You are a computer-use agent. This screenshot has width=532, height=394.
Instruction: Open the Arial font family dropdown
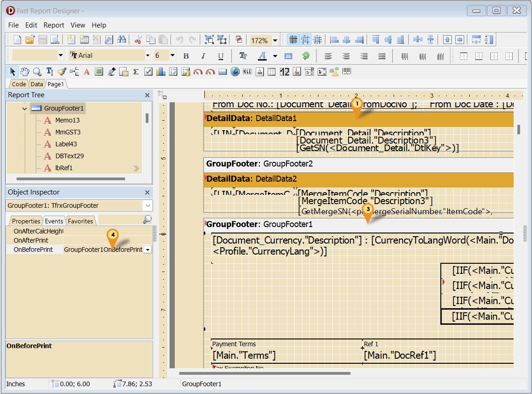click(x=147, y=55)
